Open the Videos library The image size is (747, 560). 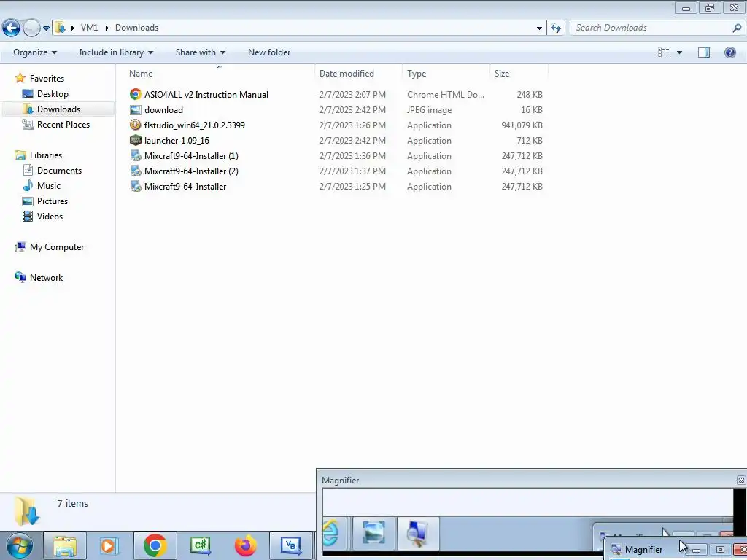[x=43, y=216]
